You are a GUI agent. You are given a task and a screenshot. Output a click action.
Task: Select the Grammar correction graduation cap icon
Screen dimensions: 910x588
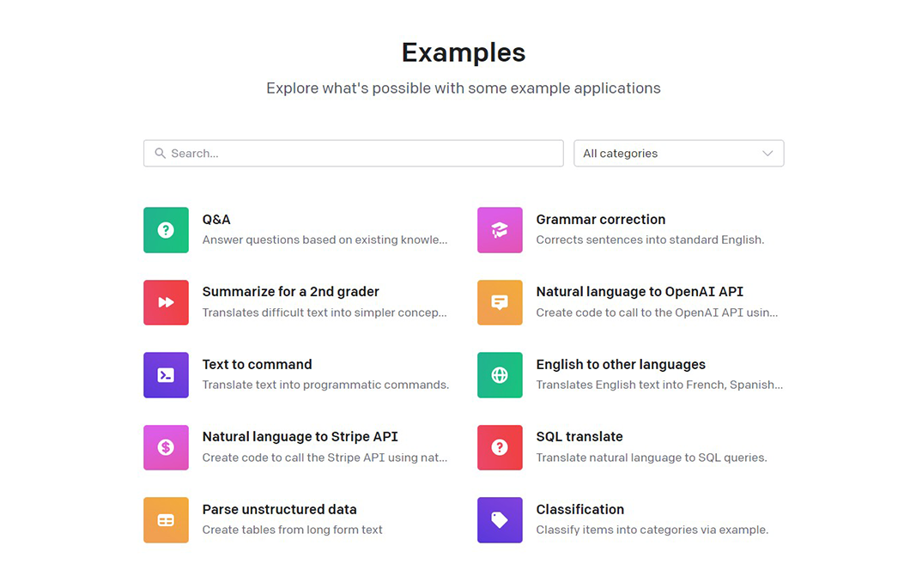500,230
